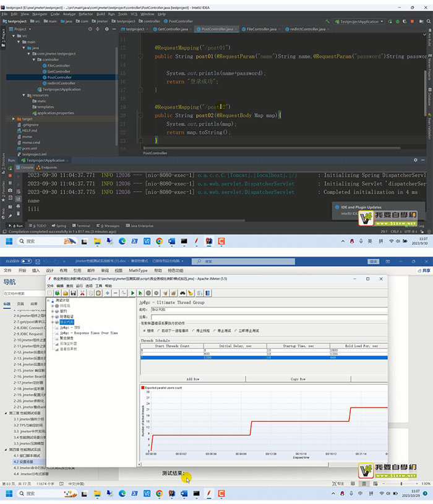This screenshot has height=504, width=433.
Task: Switch to the FileController.java editor tab
Action: (261, 29)
